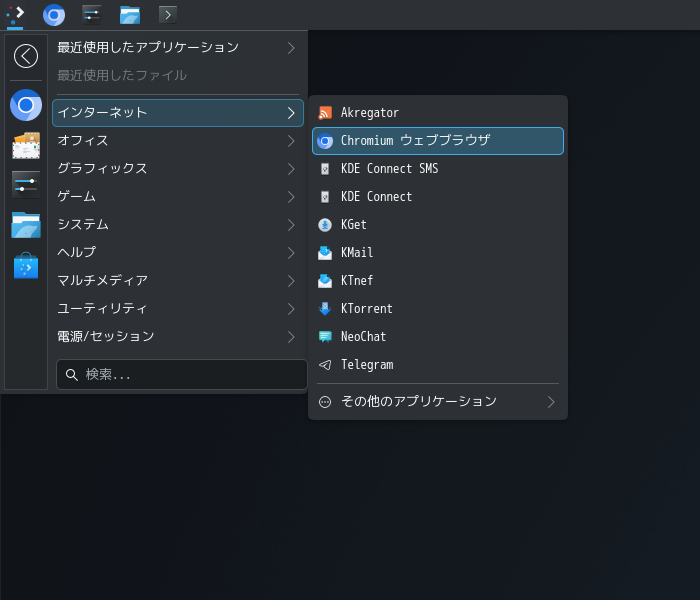Expand the panel's hidden launcher arrow

[x=168, y=15]
